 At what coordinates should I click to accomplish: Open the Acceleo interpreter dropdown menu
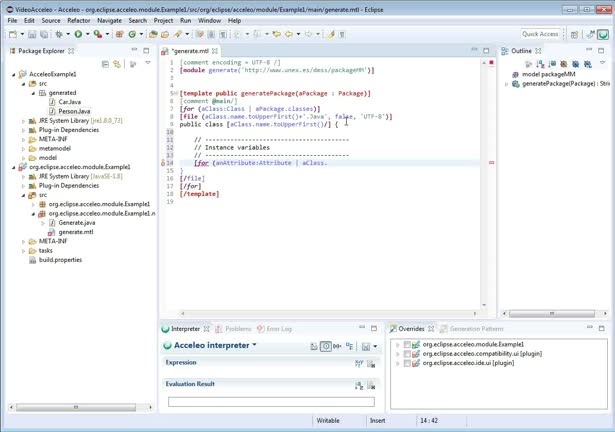(255, 345)
